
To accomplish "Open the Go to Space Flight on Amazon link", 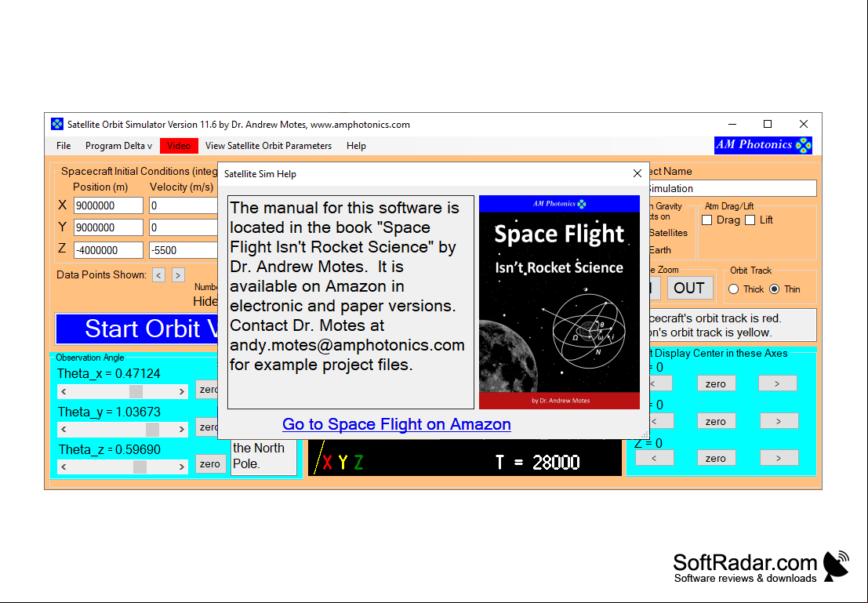I will click(396, 424).
